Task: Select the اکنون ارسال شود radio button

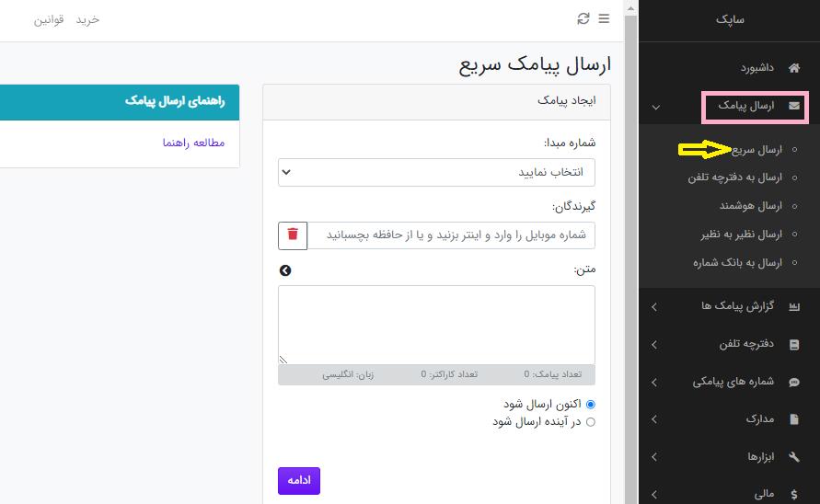Action: pyautogui.click(x=591, y=404)
